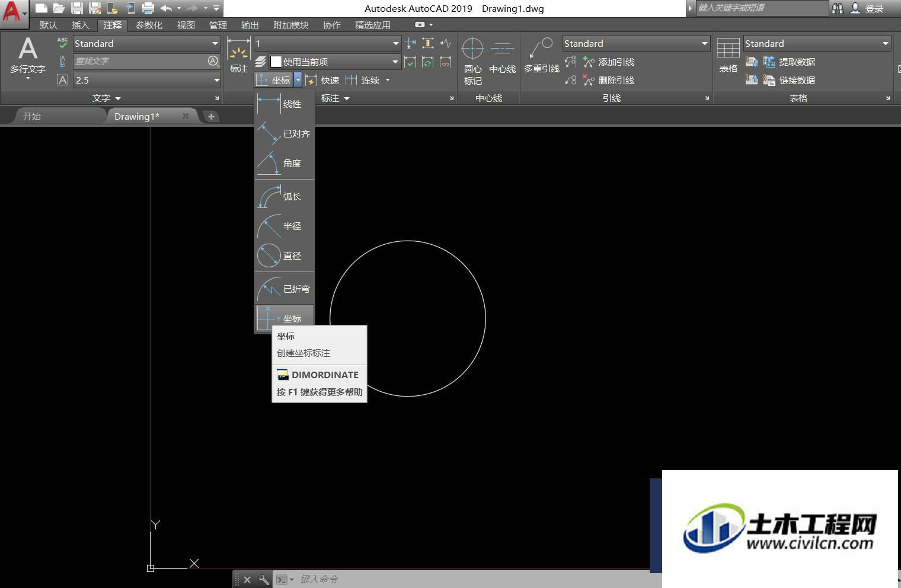Select the 已对齐 aligned dimension option
901x588 pixels.
[x=285, y=134]
